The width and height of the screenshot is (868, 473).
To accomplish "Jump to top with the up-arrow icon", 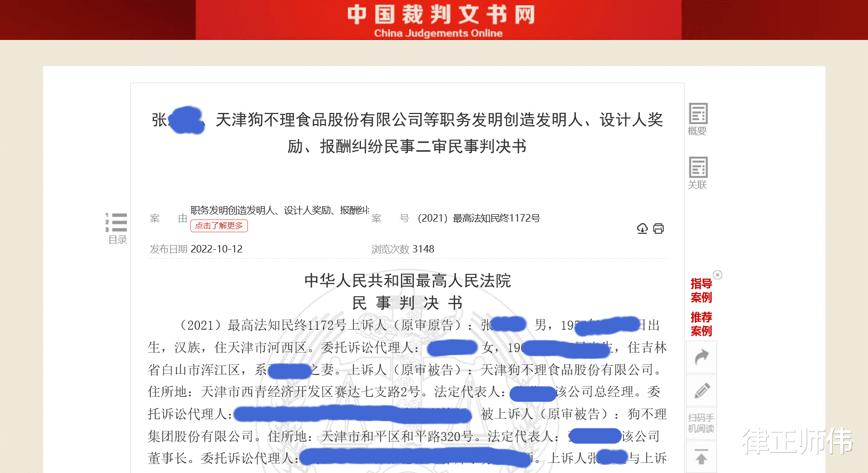I will (x=701, y=456).
